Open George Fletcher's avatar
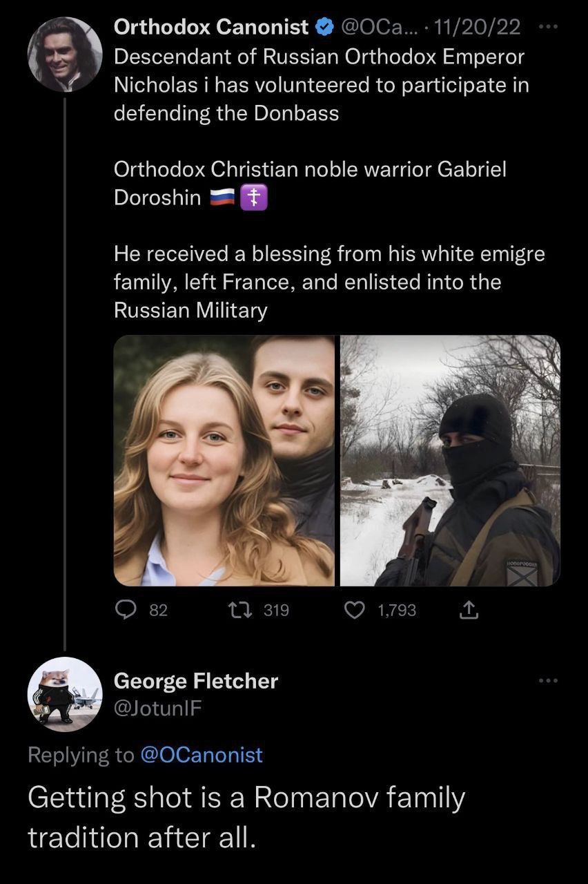 coord(65,694)
